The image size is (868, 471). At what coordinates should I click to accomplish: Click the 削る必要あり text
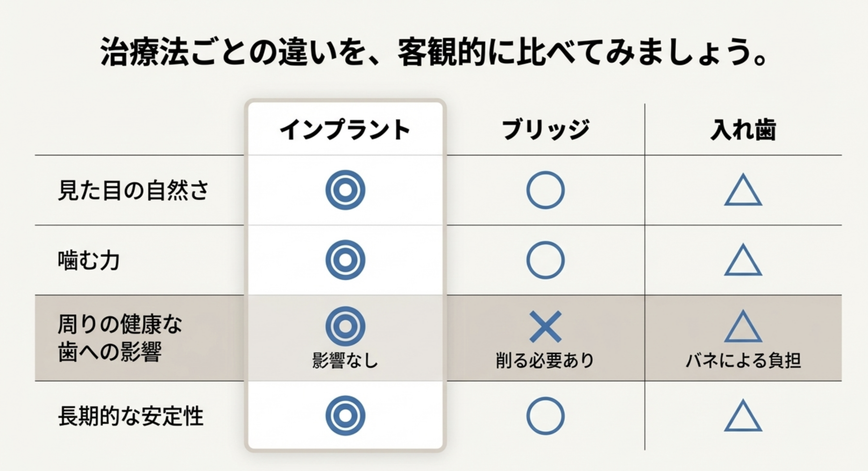pos(545,360)
